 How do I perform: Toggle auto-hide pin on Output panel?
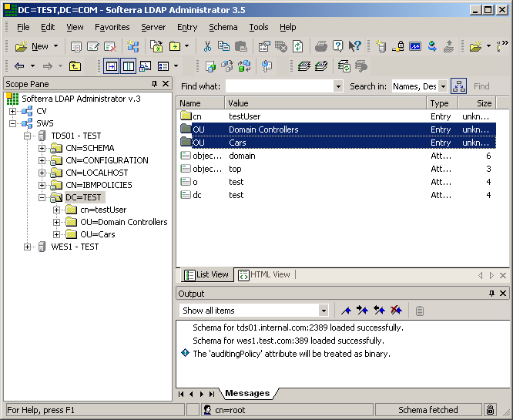click(x=492, y=294)
